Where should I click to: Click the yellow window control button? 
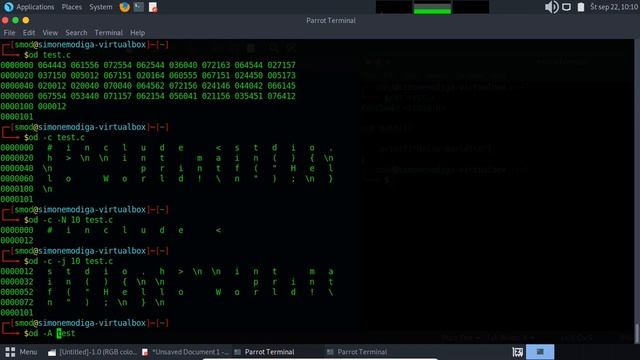click(26, 20)
